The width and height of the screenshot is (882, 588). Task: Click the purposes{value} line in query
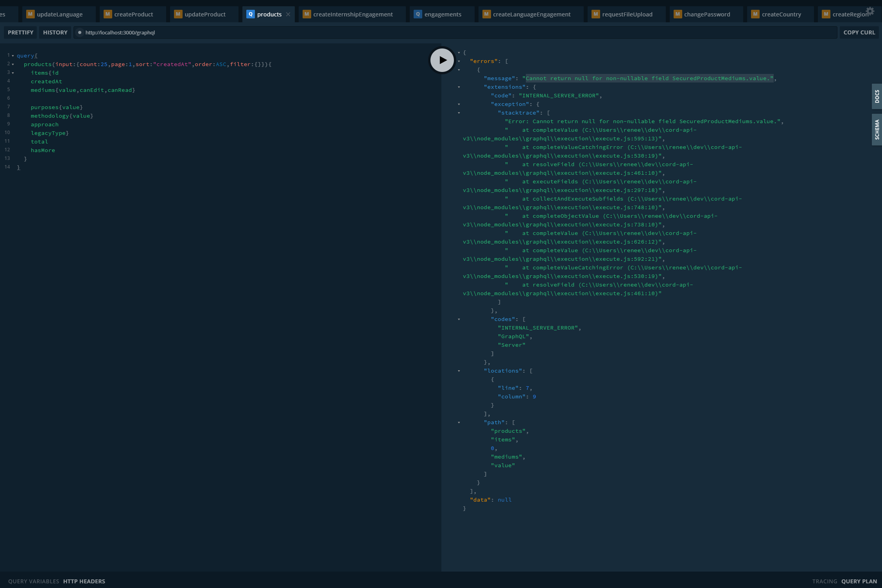click(x=57, y=107)
